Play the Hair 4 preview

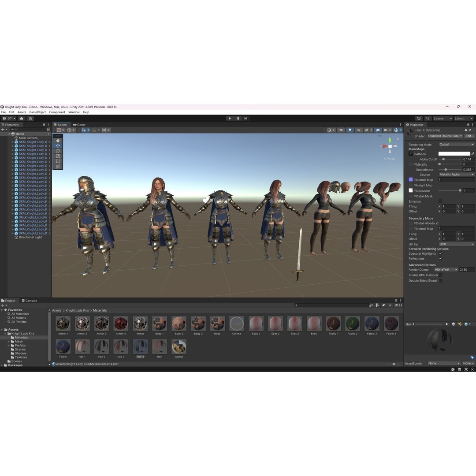click(x=446, y=324)
